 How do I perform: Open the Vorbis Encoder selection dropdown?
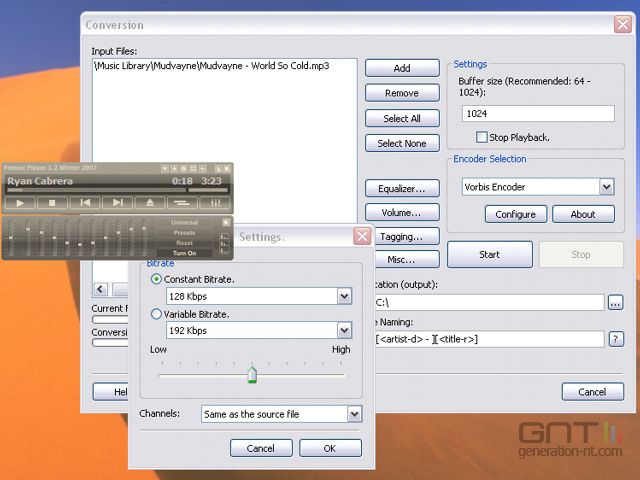tap(607, 187)
